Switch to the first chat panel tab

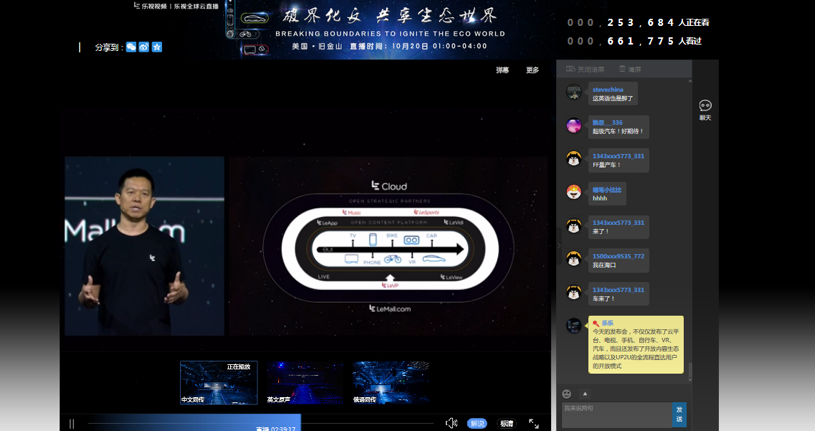tap(586, 69)
